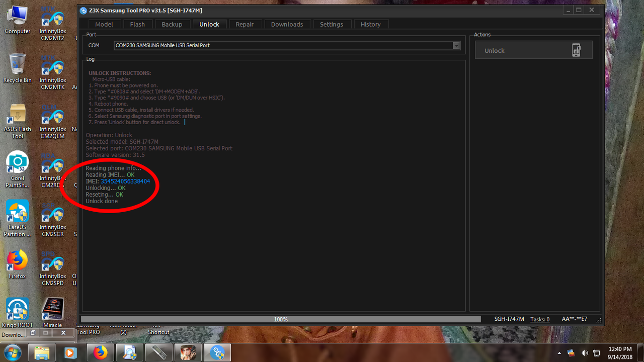Open the volume speaker tray icon
644x362 pixels.
[x=584, y=353]
